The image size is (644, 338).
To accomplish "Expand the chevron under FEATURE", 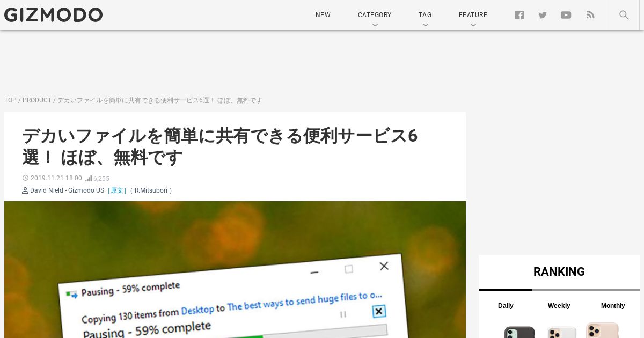I will pyautogui.click(x=473, y=25).
